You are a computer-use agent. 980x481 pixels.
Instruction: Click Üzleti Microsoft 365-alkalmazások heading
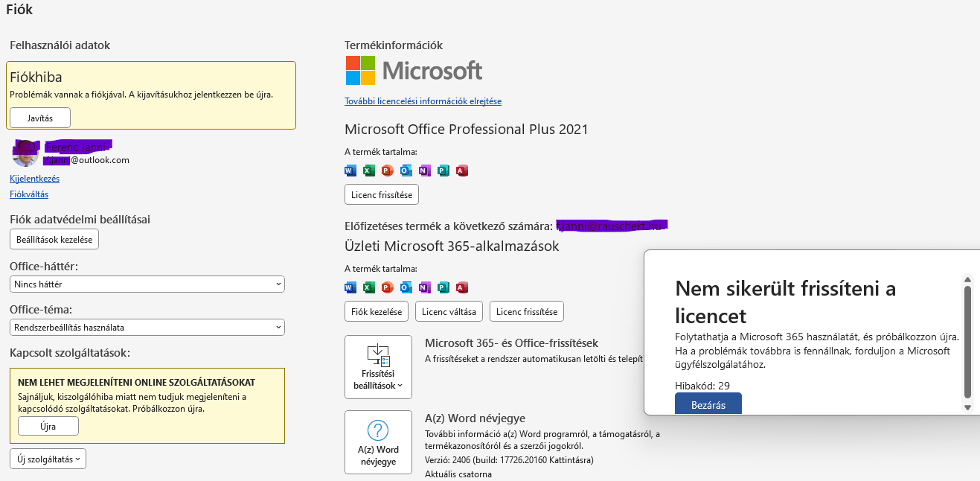pyautogui.click(x=452, y=246)
